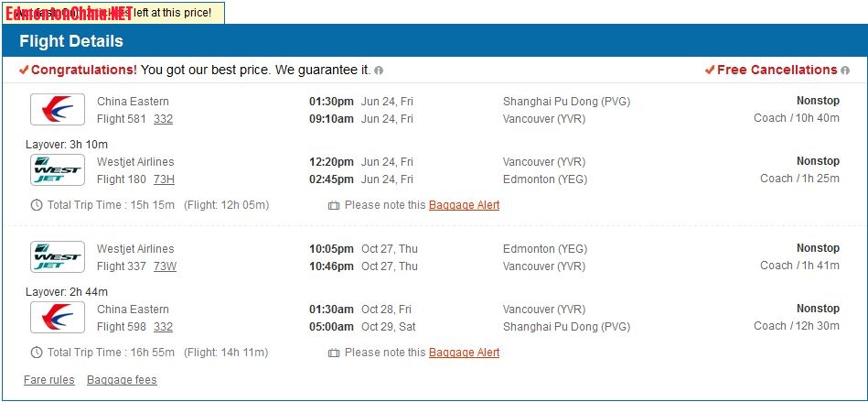Open the 73W aircraft link
Viewport: 868px width, 402px height.
pyautogui.click(x=165, y=266)
